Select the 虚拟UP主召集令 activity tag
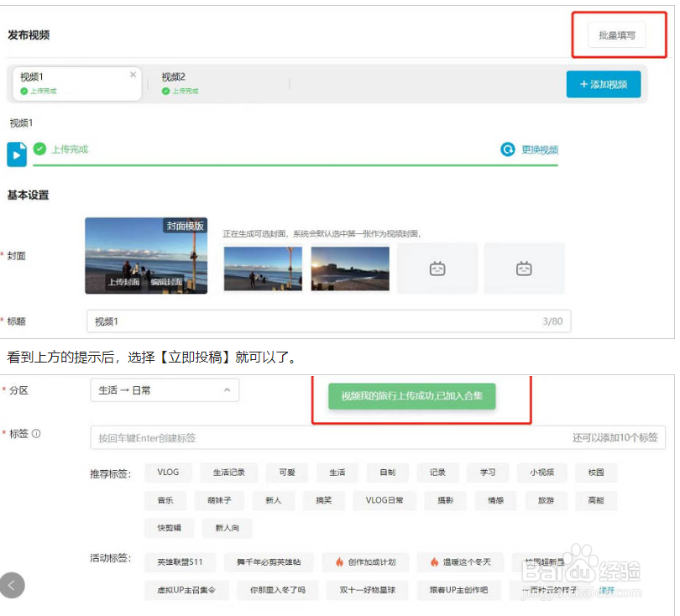The height and width of the screenshot is (616, 680). (186, 590)
